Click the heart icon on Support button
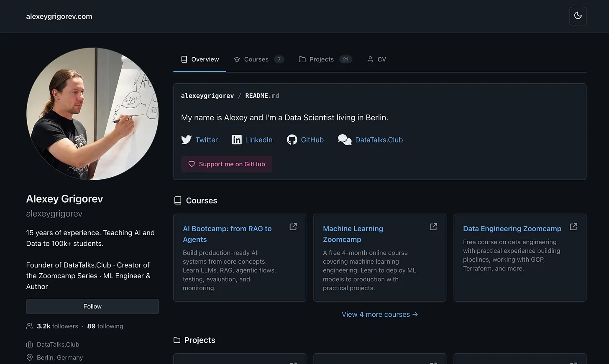609x364 pixels. point(192,164)
